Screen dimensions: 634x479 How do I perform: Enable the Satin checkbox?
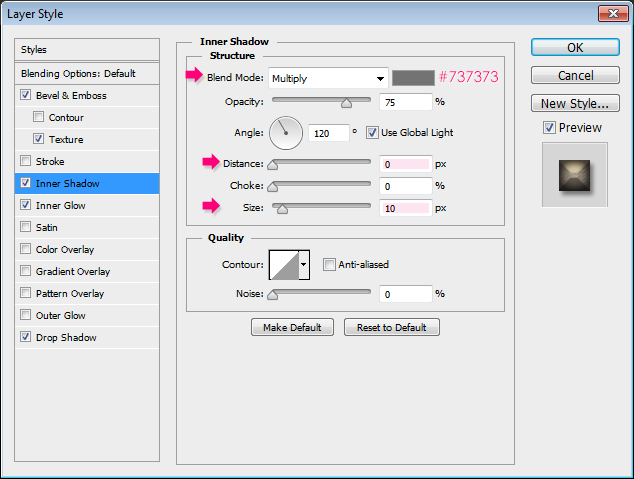(25, 227)
